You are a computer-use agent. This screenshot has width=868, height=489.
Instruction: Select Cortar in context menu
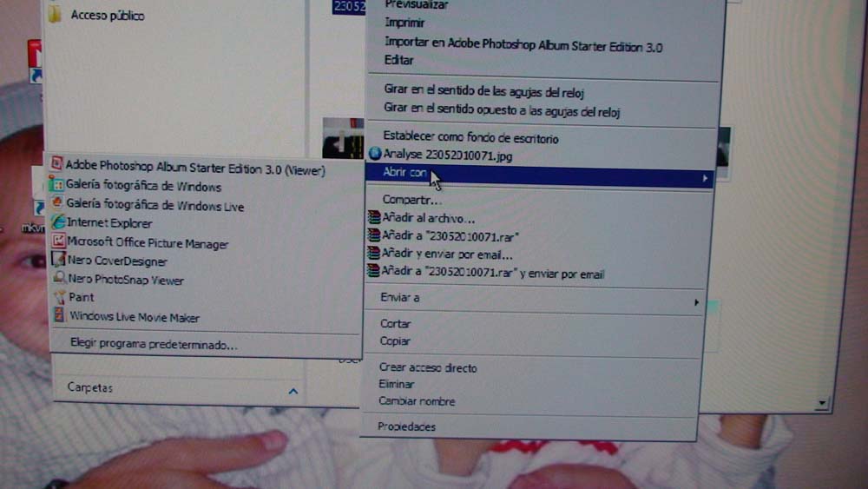tap(395, 323)
